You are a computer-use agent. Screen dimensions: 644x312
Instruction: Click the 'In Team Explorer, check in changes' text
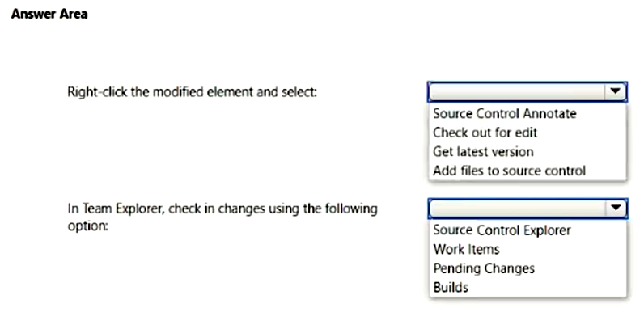pyautogui.click(x=222, y=209)
